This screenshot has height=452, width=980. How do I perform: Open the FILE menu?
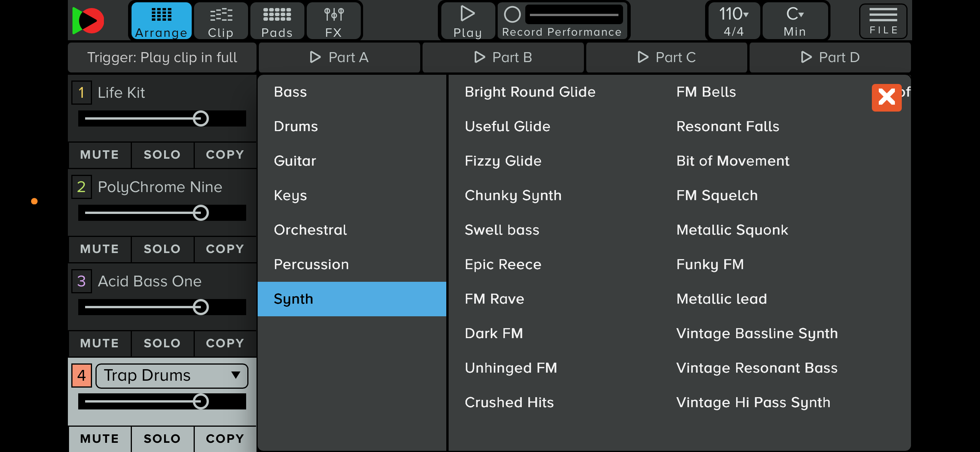(883, 21)
